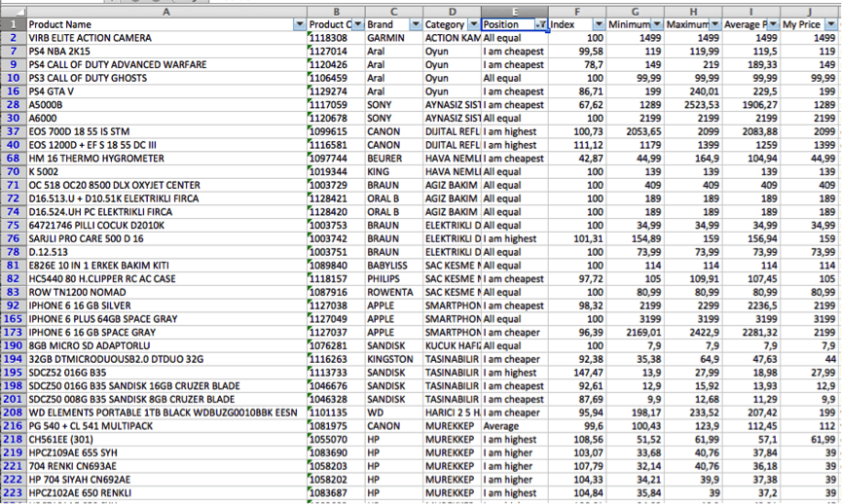Select the Average position cell in row 216

pos(514,425)
